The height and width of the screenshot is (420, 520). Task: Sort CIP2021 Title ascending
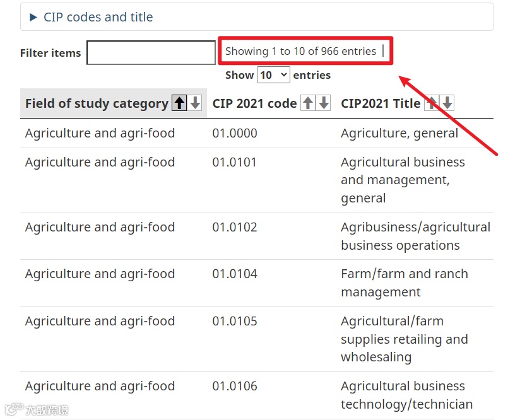click(x=431, y=103)
